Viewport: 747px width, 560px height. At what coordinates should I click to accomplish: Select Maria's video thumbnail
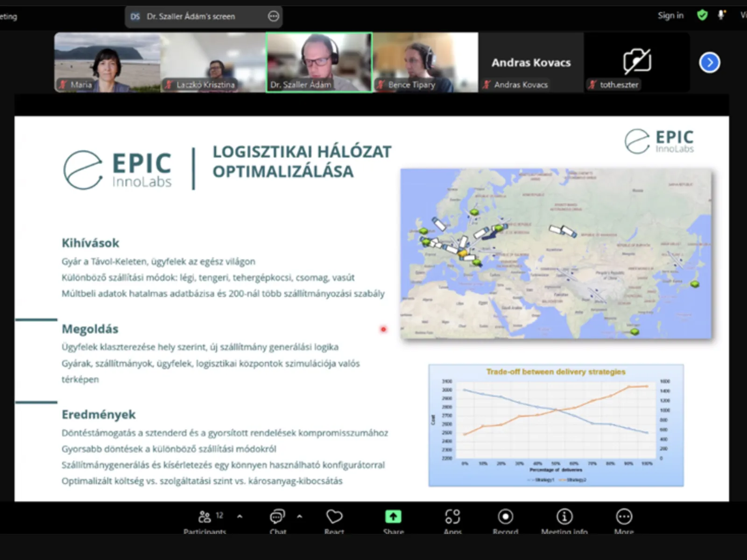(107, 62)
